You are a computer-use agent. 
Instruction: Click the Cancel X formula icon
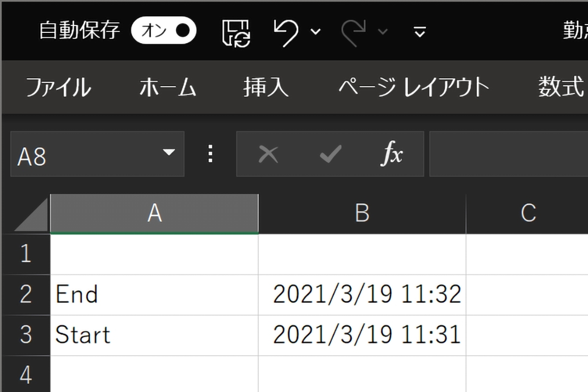pos(268,154)
